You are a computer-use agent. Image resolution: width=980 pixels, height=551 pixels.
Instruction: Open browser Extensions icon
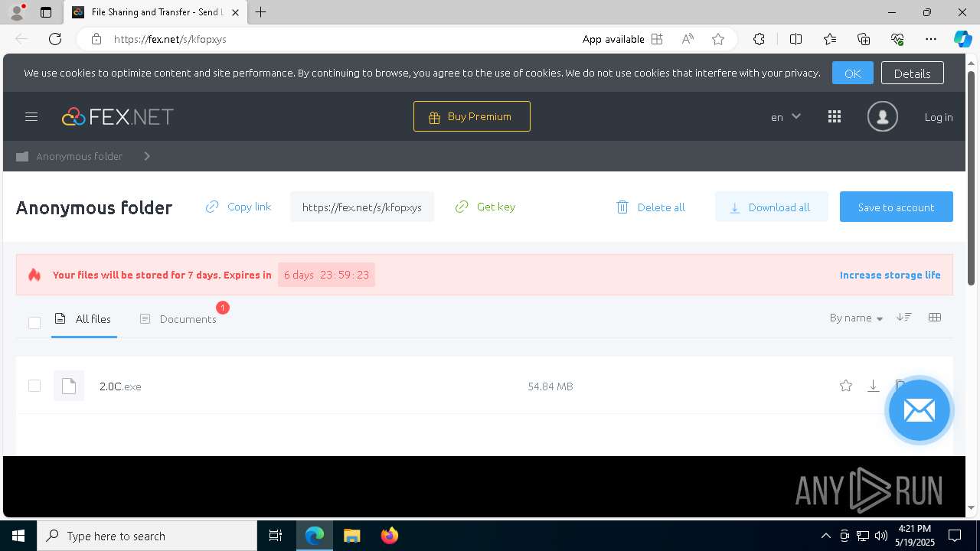coord(759,39)
